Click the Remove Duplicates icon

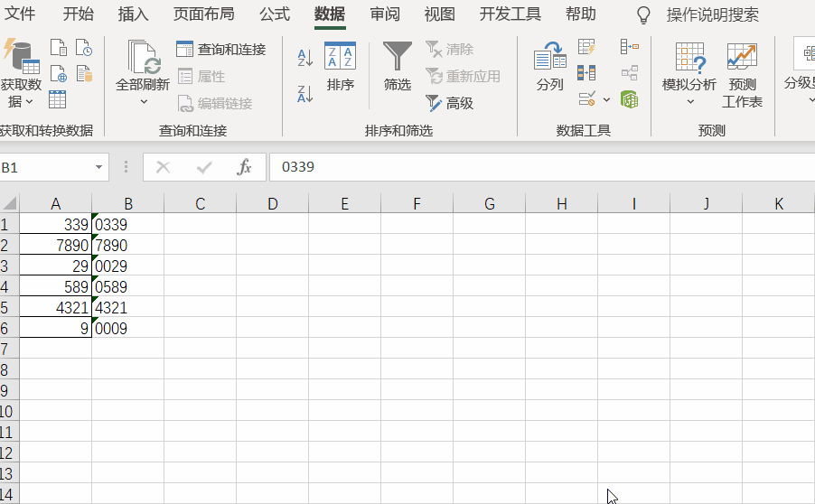tap(586, 73)
